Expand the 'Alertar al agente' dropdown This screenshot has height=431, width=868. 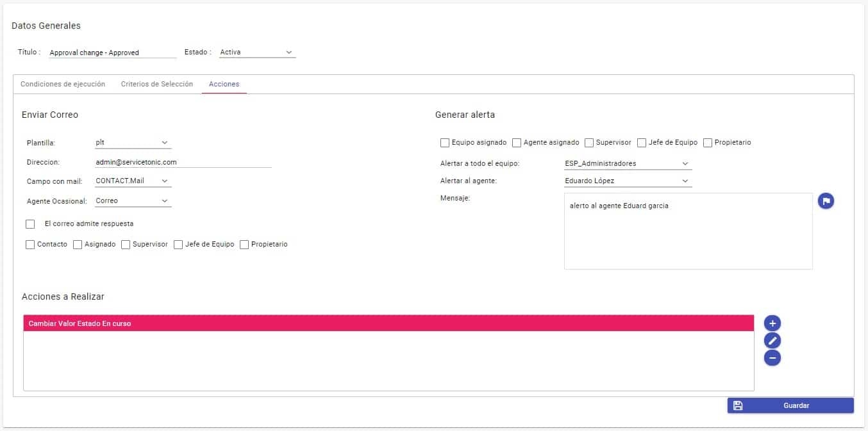tap(627, 181)
